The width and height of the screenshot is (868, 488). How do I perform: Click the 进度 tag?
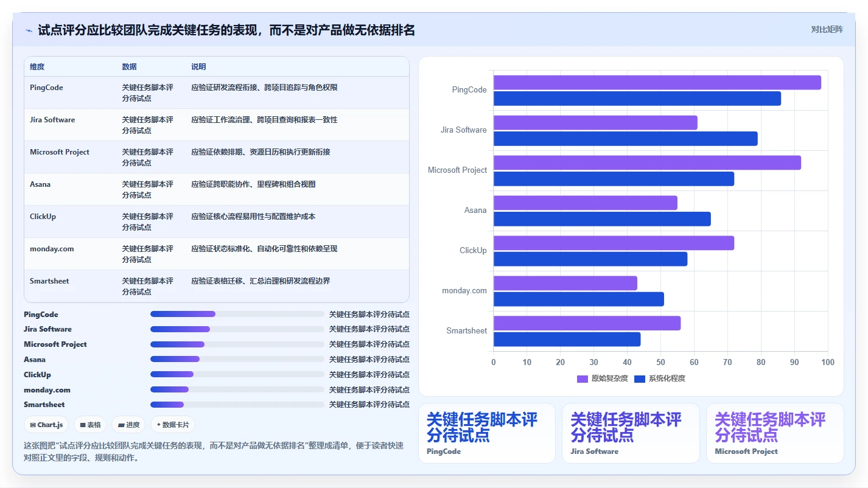128,425
